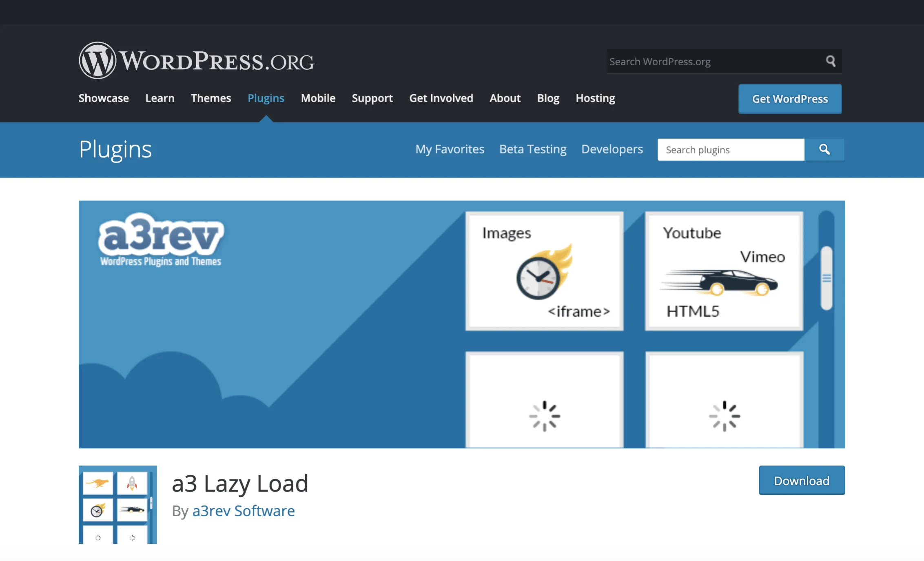Open the Mobile menu item
Viewport: 924px width, 561px height.
(318, 98)
